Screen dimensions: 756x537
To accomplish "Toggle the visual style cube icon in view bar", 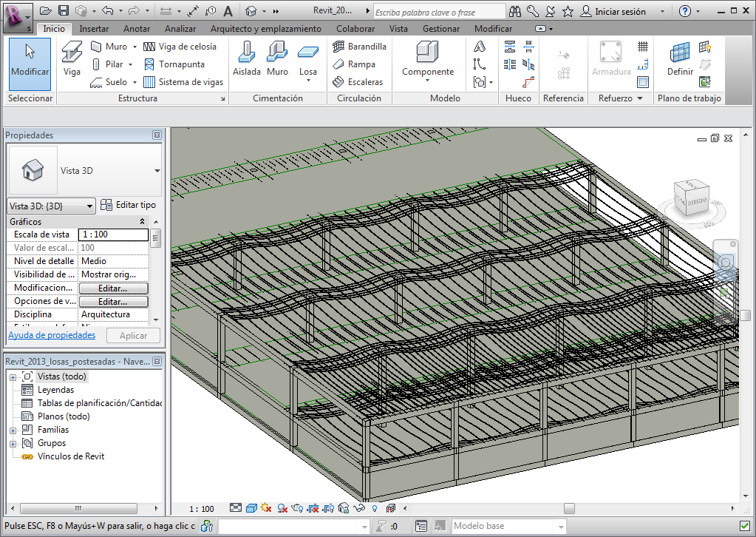I will [x=251, y=509].
